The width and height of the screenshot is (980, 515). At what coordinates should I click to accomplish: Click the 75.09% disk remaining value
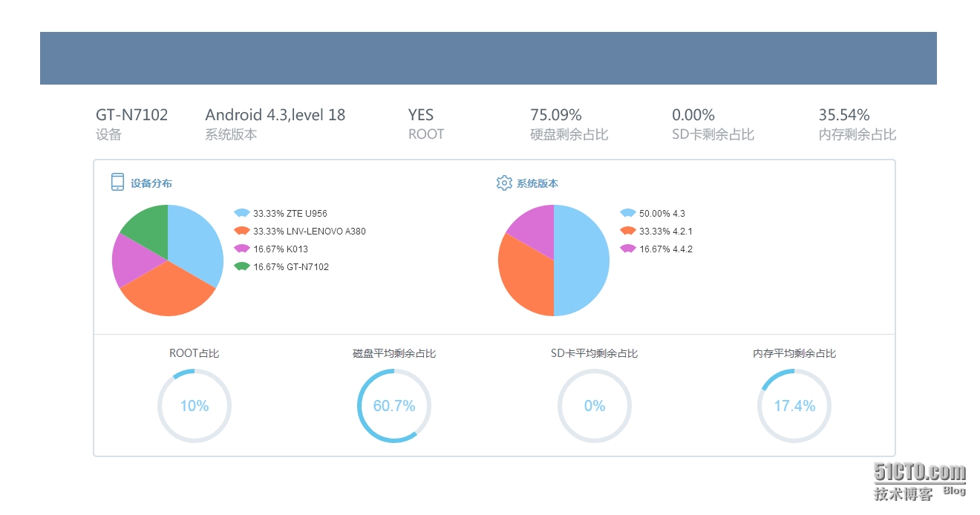pos(556,115)
